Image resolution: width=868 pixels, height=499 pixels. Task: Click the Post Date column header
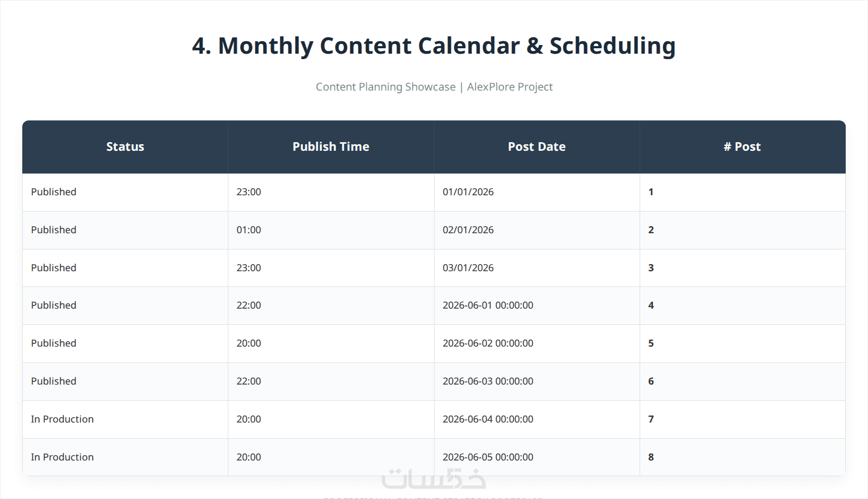click(x=537, y=147)
